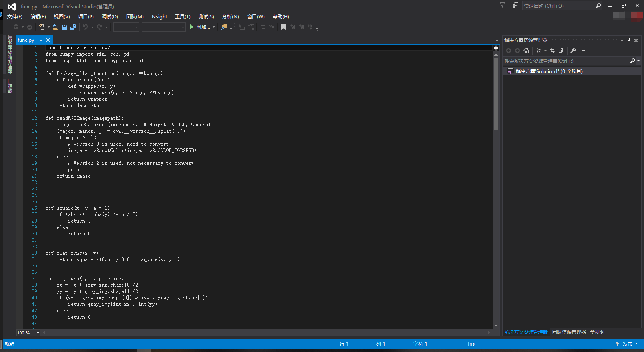
Task: Click the Open File folder icon
Action: point(56,27)
